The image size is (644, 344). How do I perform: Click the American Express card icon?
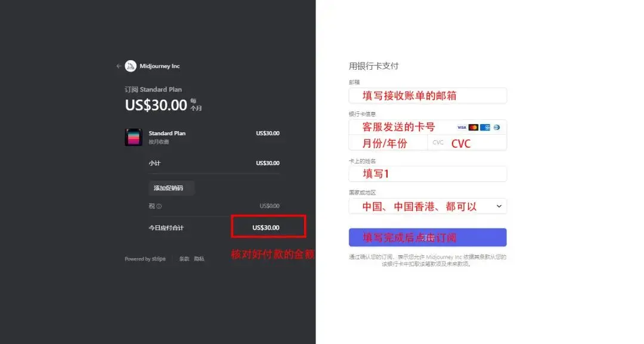tap(485, 127)
